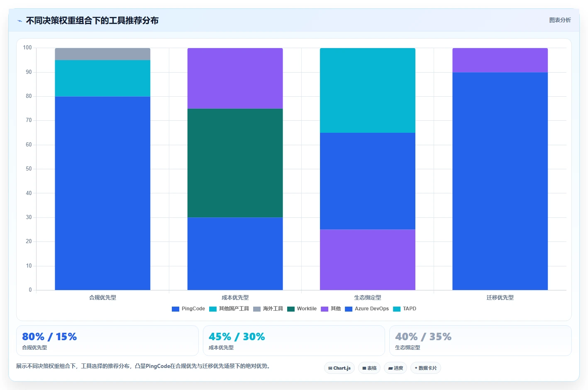Click the 进度 tag chip

395,368
